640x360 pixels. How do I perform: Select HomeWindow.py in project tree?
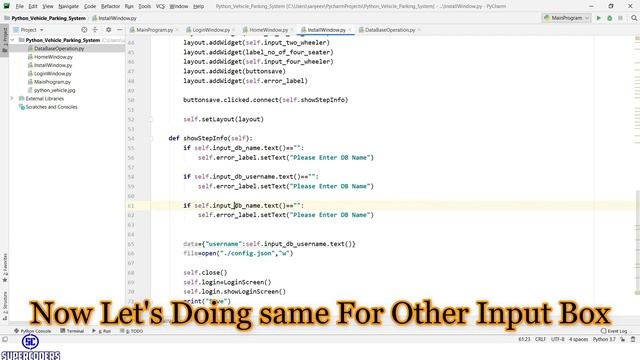[x=53, y=57]
